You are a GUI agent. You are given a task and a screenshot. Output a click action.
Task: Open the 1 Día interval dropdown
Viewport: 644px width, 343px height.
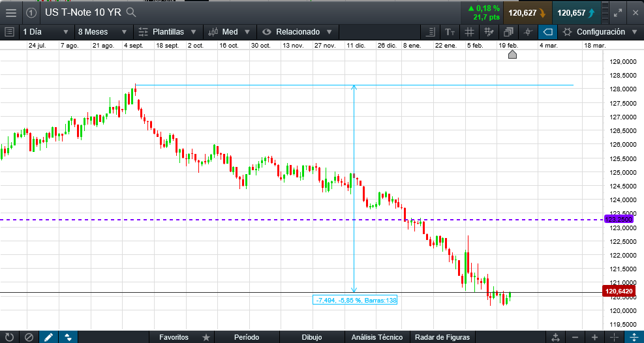coord(46,32)
